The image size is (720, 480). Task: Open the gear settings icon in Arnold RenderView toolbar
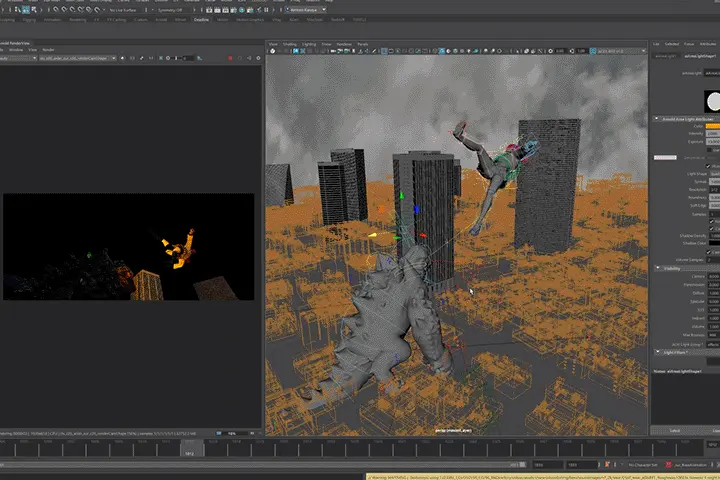pyautogui.click(x=258, y=58)
